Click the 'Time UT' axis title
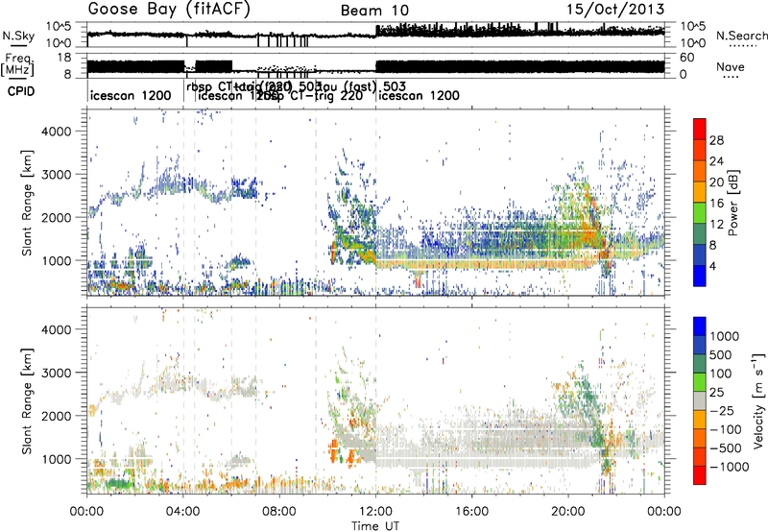Screen dimensions: 768x532 click(375, 526)
